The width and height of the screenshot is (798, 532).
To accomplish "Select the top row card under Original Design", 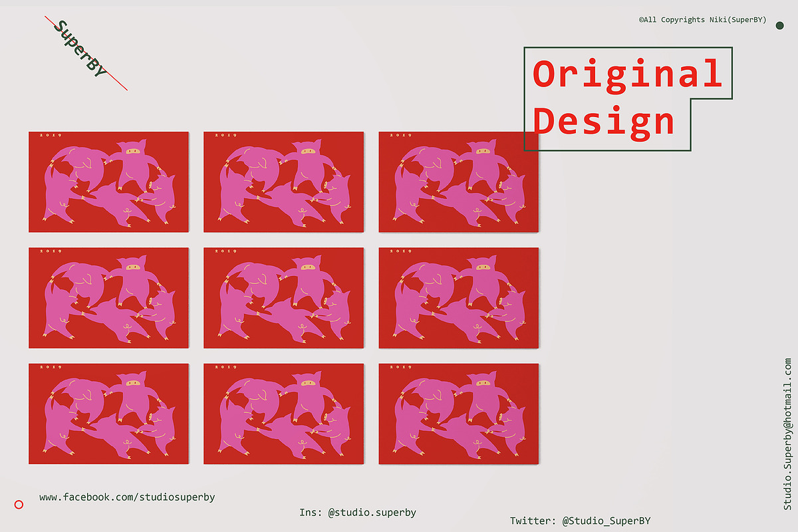I will (x=459, y=182).
